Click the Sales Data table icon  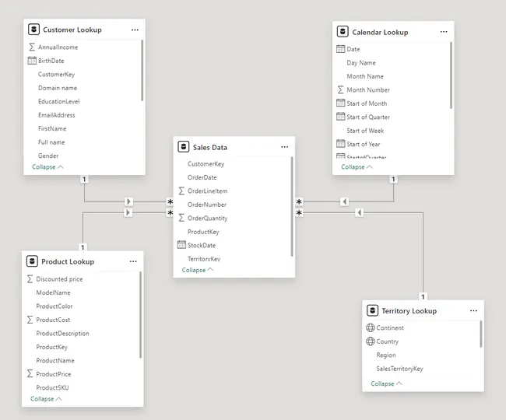point(183,146)
